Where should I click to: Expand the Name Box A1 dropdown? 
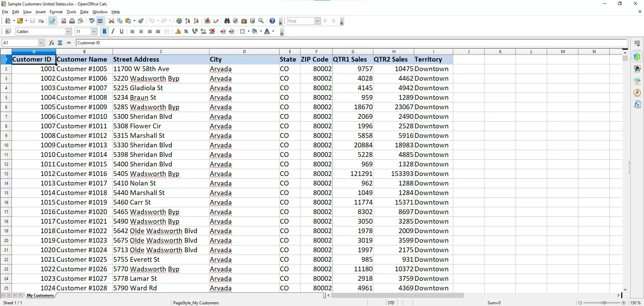point(41,43)
